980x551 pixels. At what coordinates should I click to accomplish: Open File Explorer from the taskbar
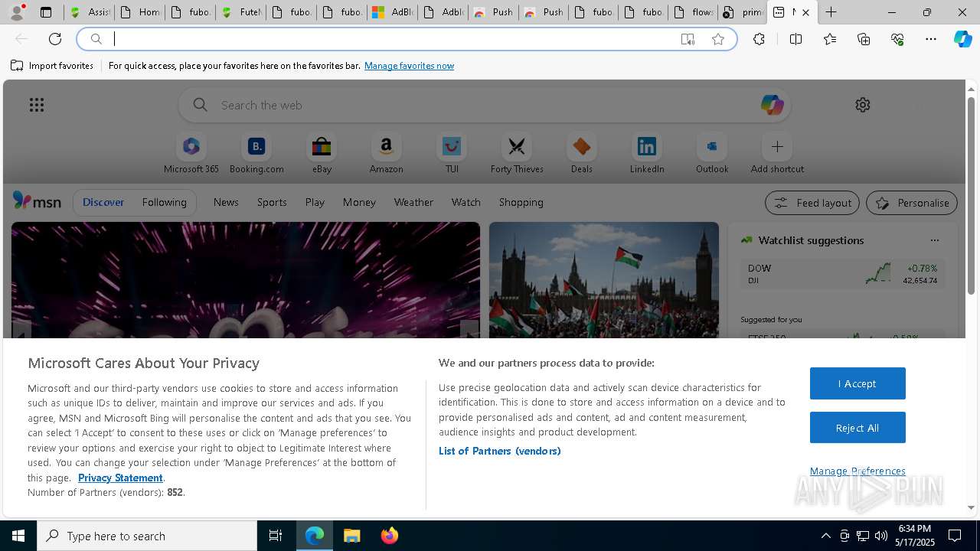tap(352, 536)
